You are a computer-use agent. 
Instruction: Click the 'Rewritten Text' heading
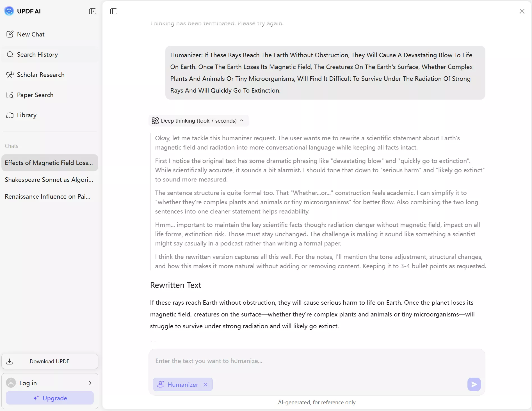[x=176, y=285]
